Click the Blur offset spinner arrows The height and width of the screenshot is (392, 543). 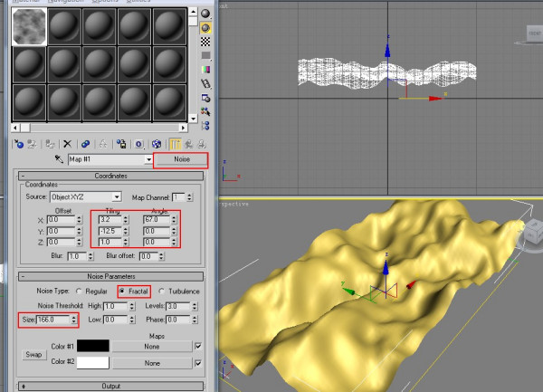[161, 256]
